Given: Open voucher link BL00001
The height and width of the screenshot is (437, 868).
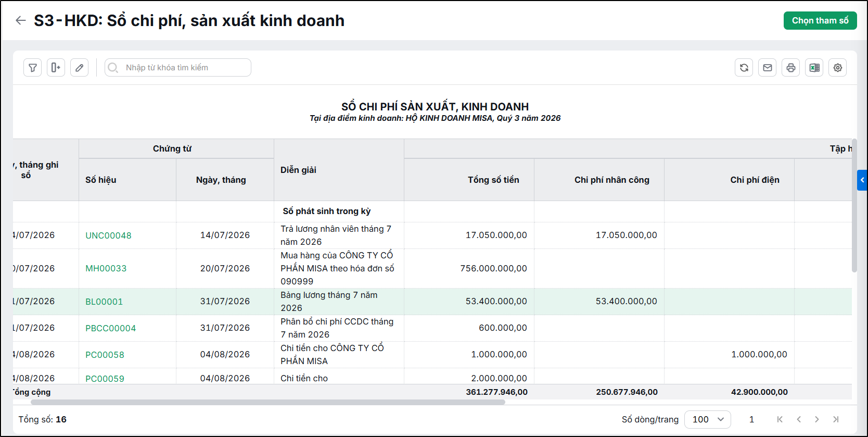Looking at the screenshot, I should coord(104,302).
